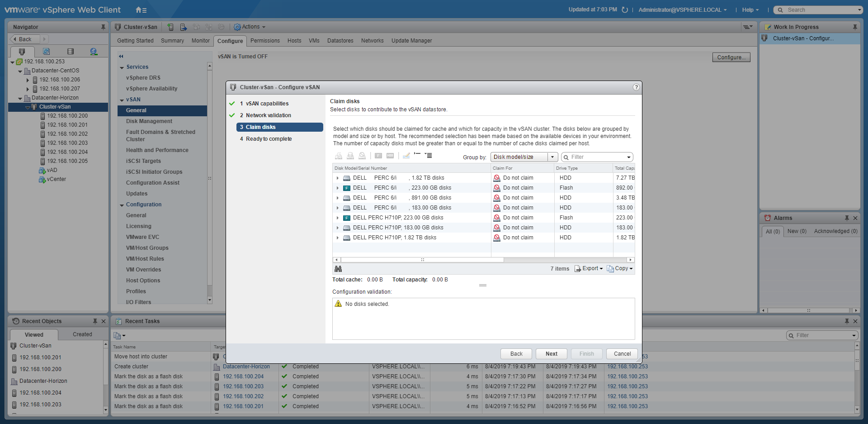Click the Next button

coord(551,354)
